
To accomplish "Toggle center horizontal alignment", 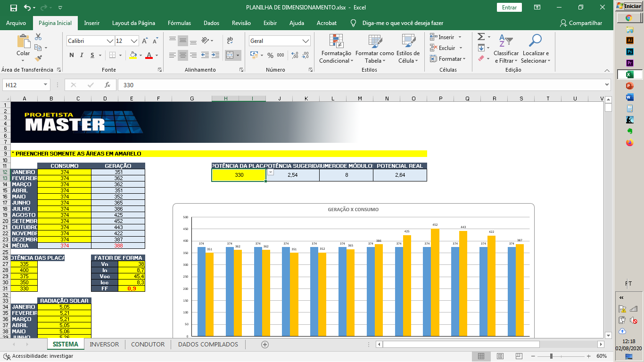I will 183,55.
